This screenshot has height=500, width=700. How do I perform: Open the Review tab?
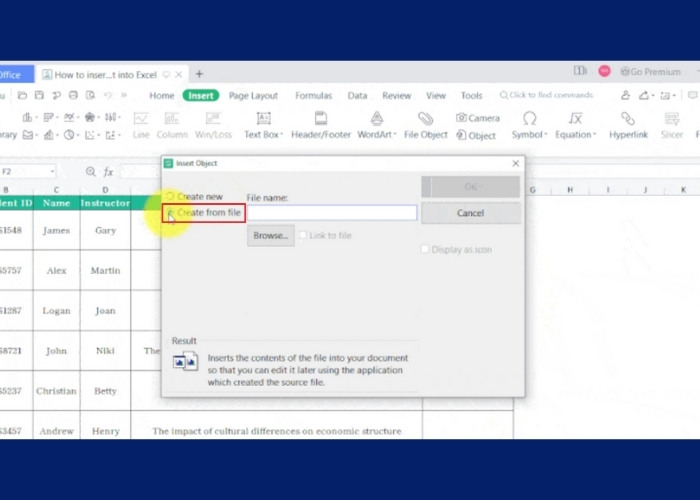click(396, 96)
